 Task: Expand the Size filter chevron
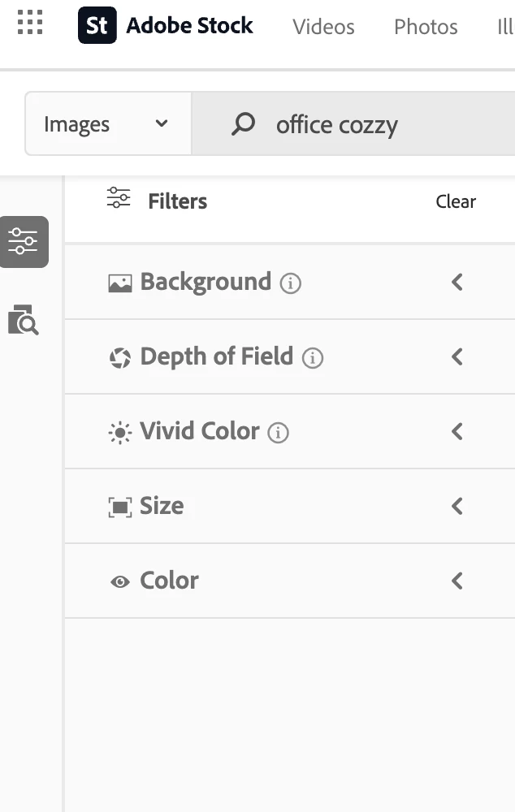click(457, 507)
